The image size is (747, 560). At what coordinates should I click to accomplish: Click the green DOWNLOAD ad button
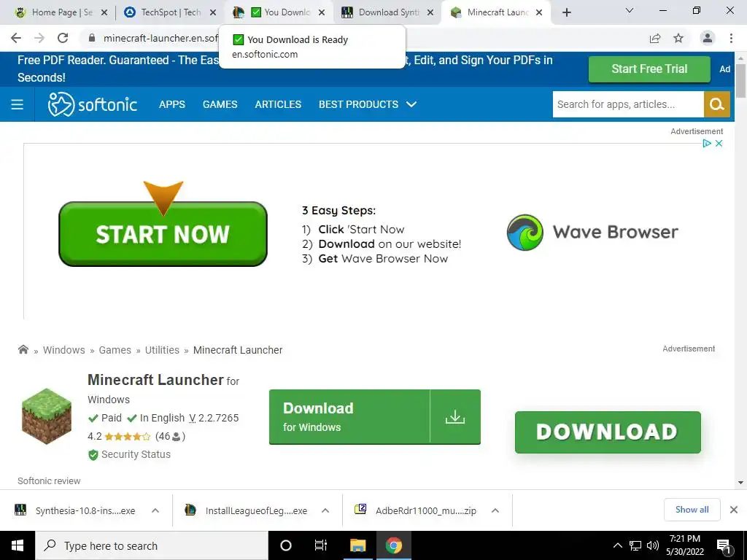click(608, 432)
